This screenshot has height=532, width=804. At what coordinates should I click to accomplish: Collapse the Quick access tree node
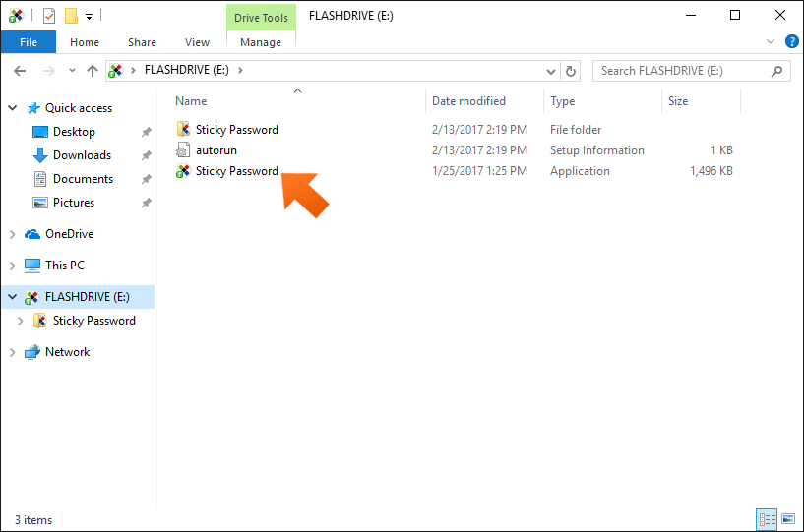[x=13, y=107]
